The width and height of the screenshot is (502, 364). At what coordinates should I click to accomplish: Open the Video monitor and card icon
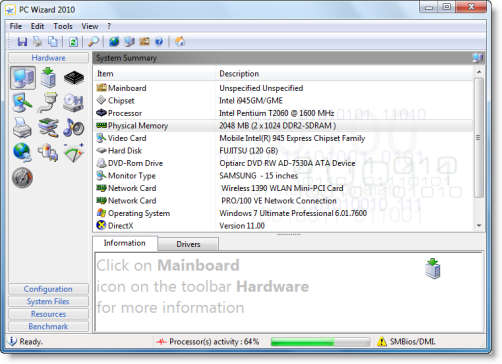[x=22, y=103]
